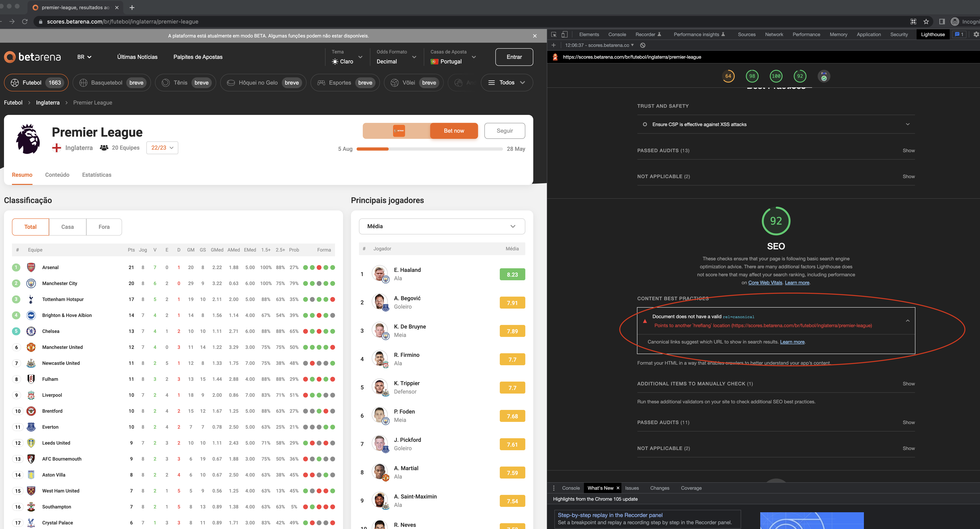
Task: Select the Tênis sport icon
Action: [166, 83]
